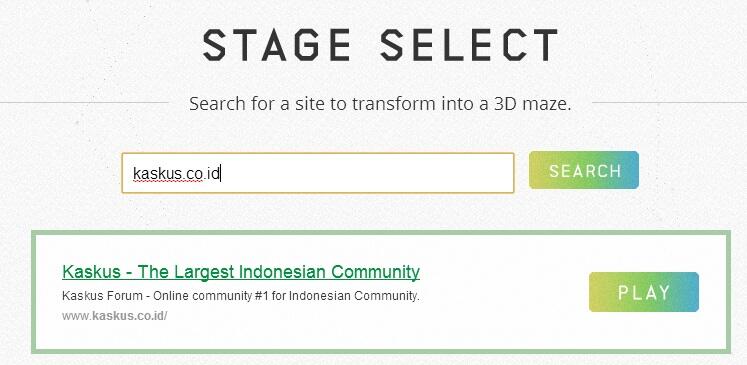747x365 pixels.
Task: Click empty area right of typed text in search box
Action: pyautogui.click(x=367, y=173)
